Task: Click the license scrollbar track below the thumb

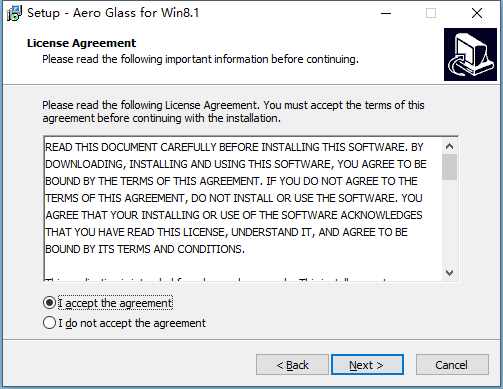Action: [449, 223]
